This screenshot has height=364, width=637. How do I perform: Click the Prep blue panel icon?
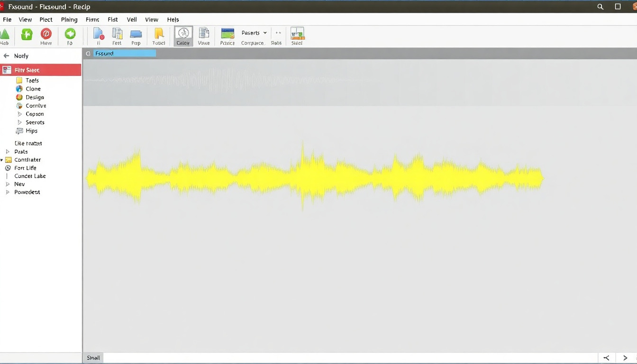(x=136, y=34)
